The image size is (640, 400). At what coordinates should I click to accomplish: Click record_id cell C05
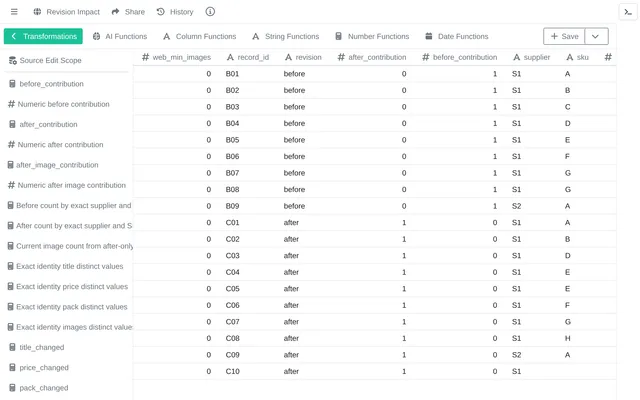pyautogui.click(x=232, y=289)
